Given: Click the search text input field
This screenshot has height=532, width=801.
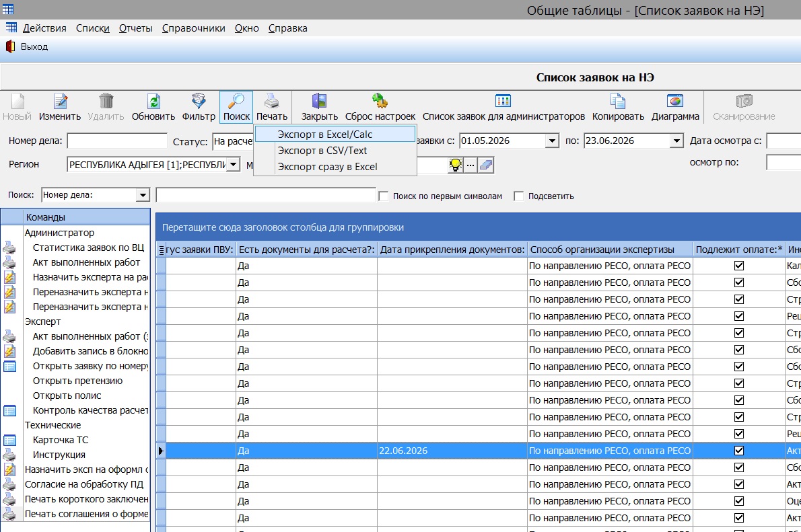Looking at the screenshot, I should 266,196.
